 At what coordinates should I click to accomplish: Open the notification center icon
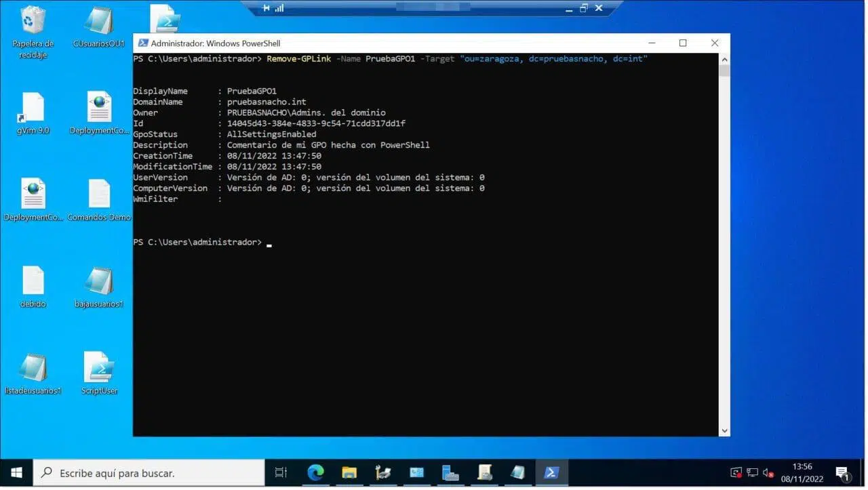coord(842,472)
